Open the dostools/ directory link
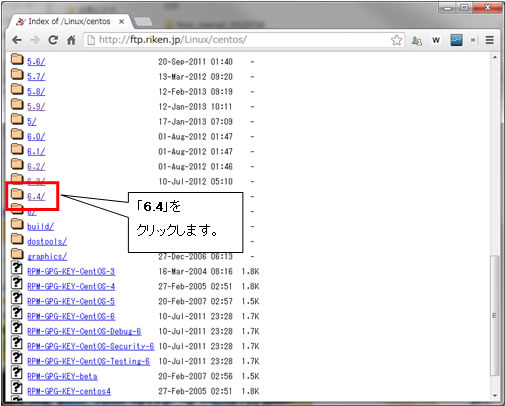Image resolution: width=505 pixels, height=406 pixels. tap(47, 242)
